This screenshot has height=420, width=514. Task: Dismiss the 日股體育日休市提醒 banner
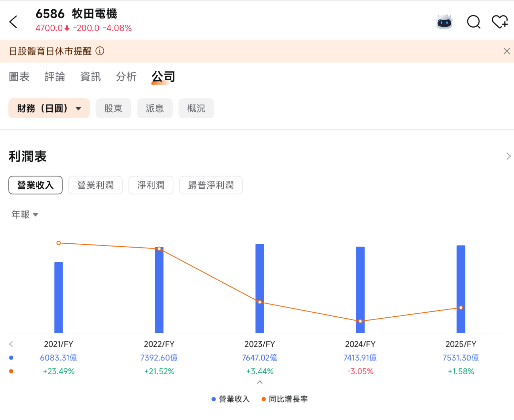(507, 51)
